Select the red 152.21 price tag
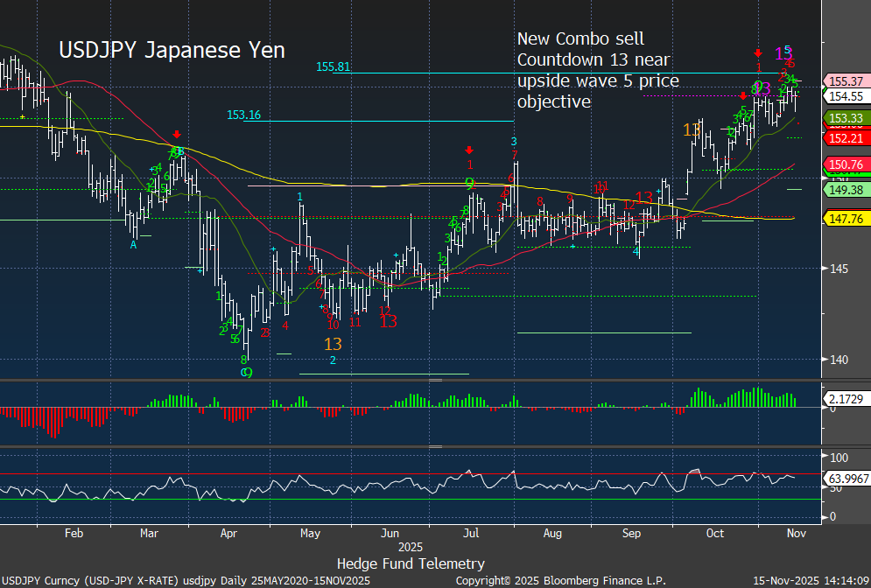This screenshot has width=871, height=588. (846, 138)
